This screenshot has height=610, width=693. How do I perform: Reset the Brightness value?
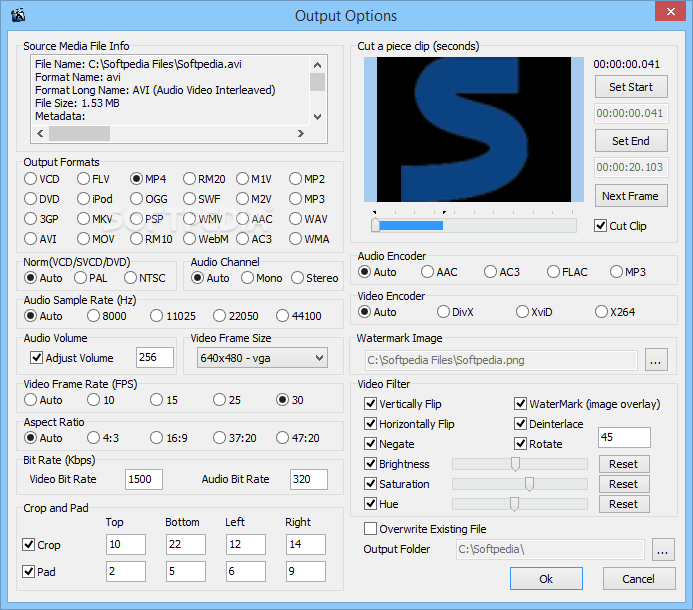click(624, 464)
